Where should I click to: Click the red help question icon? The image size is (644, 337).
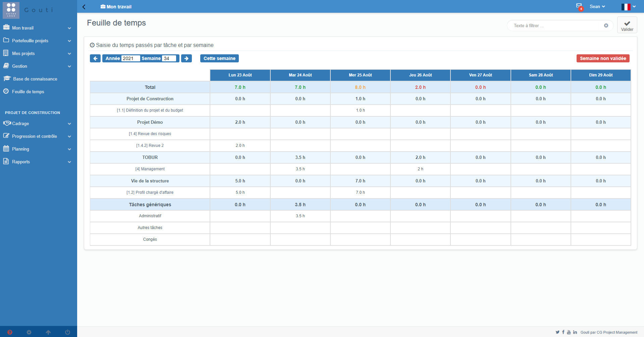pyautogui.click(x=10, y=332)
